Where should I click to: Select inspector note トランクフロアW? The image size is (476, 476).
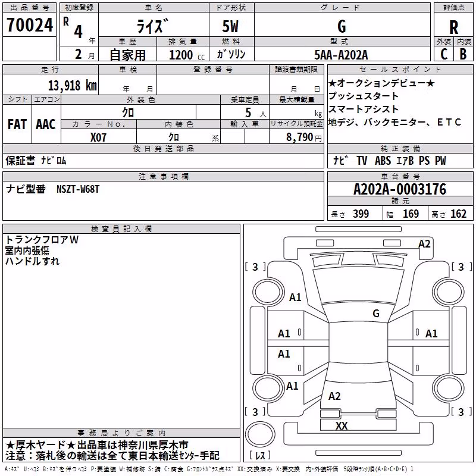click(42, 240)
